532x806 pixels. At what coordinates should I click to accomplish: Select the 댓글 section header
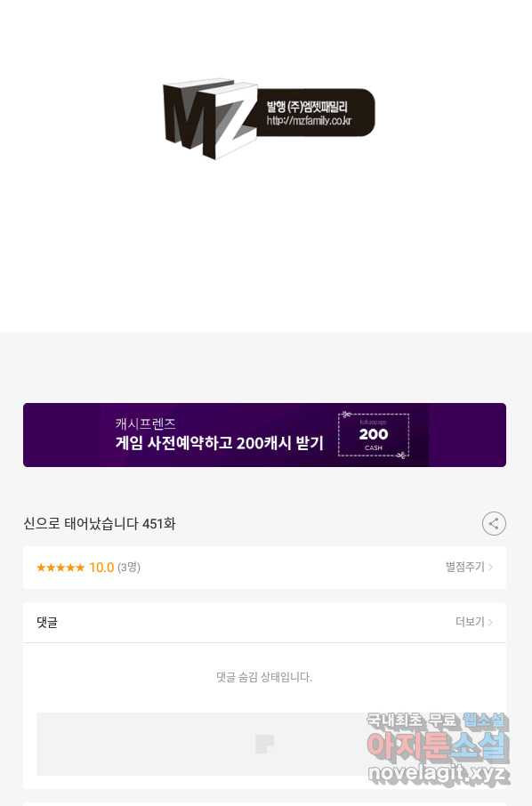(x=47, y=623)
